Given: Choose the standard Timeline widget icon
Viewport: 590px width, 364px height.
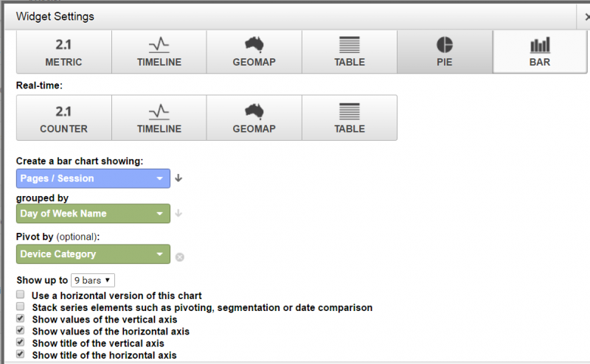Looking at the screenshot, I should click(159, 52).
